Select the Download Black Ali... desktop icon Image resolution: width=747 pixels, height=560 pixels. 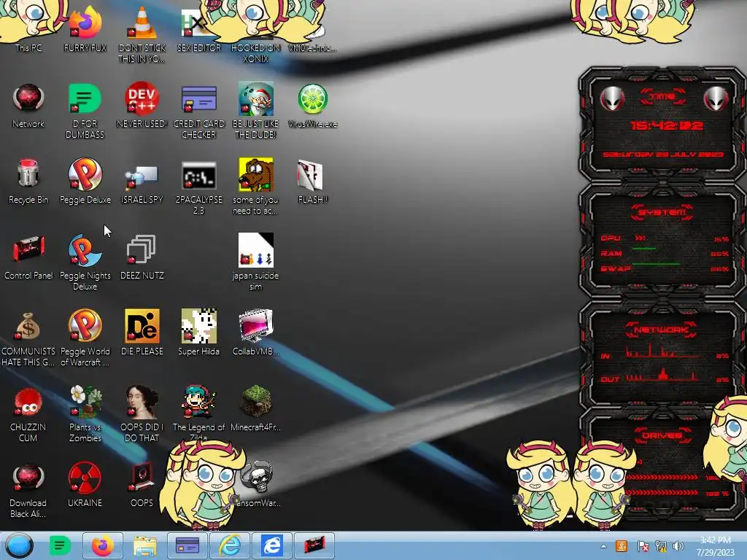28,489
